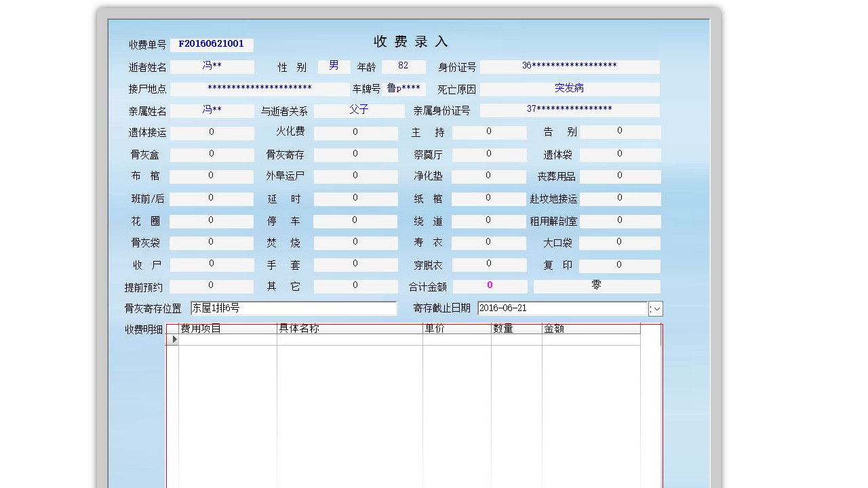Select the 数量 column header
This screenshot has width=868, height=488.
(513, 329)
